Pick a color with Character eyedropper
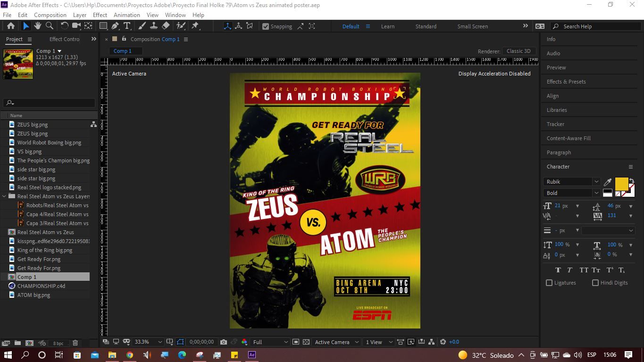Screen dimensions: 644x362 [608, 182]
